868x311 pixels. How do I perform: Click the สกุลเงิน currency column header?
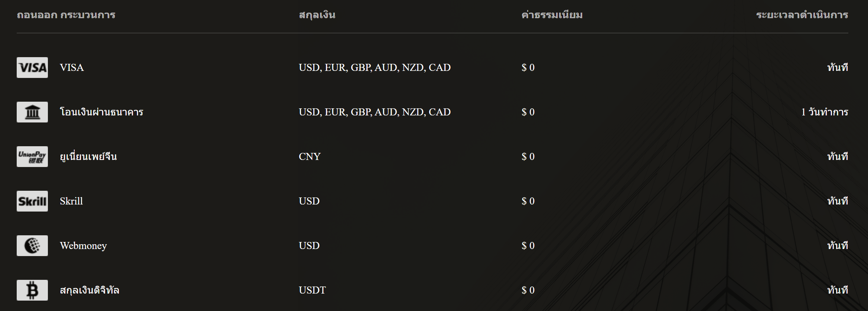[317, 15]
